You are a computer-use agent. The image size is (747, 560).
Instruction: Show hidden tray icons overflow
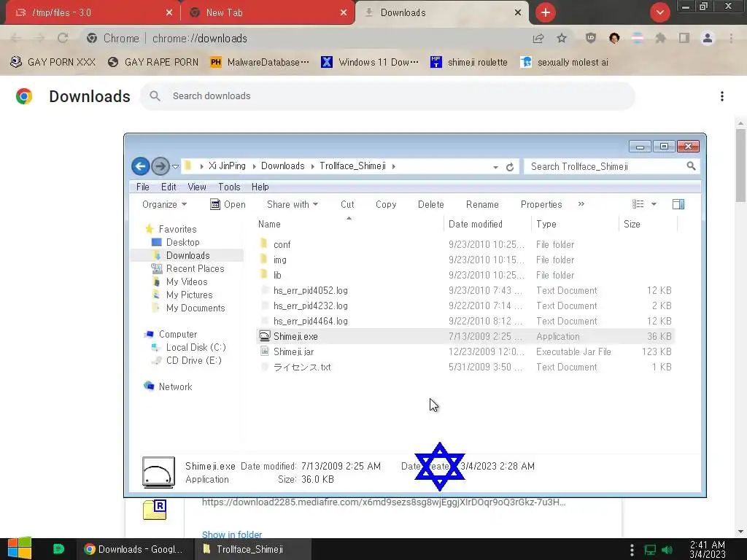632,550
